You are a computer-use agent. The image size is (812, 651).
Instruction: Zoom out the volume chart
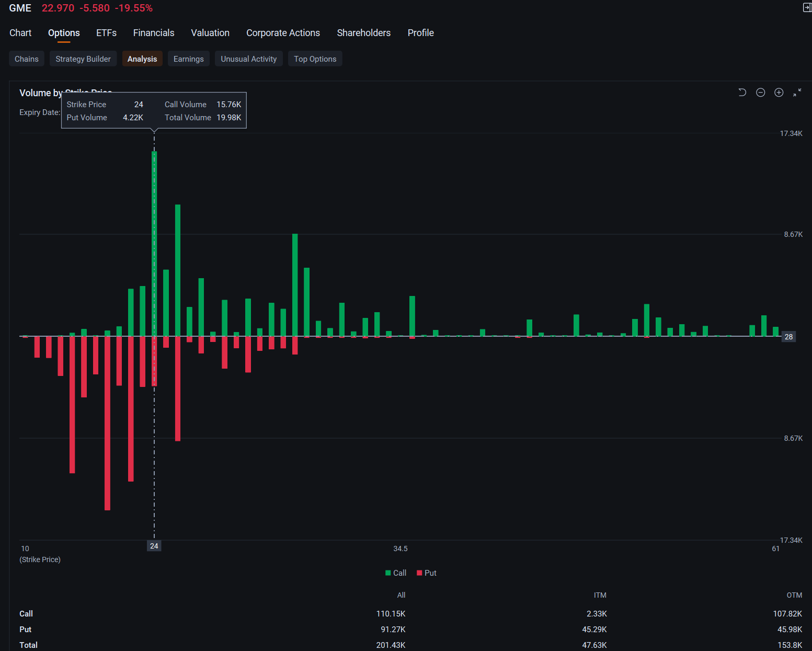coord(761,93)
